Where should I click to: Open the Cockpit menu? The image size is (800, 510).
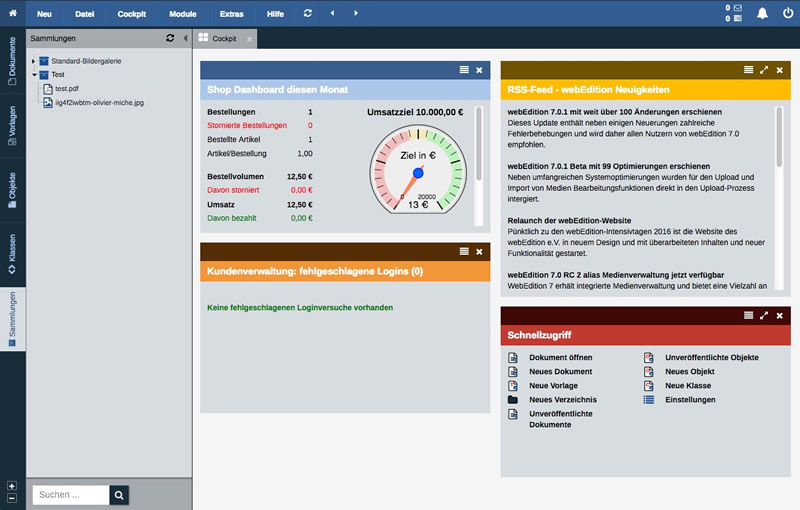coord(132,14)
